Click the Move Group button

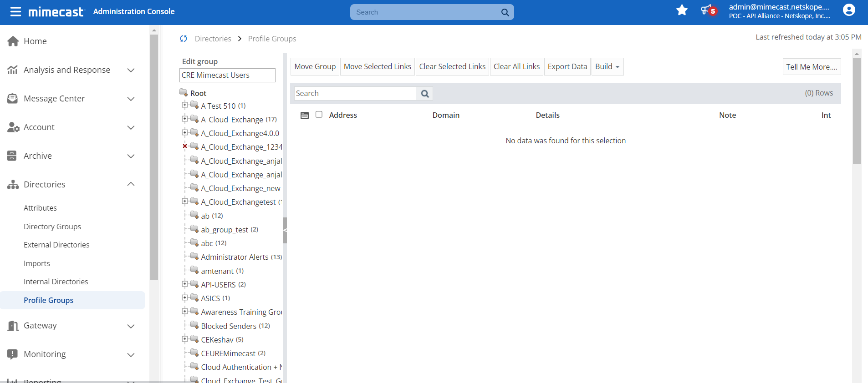pyautogui.click(x=315, y=66)
